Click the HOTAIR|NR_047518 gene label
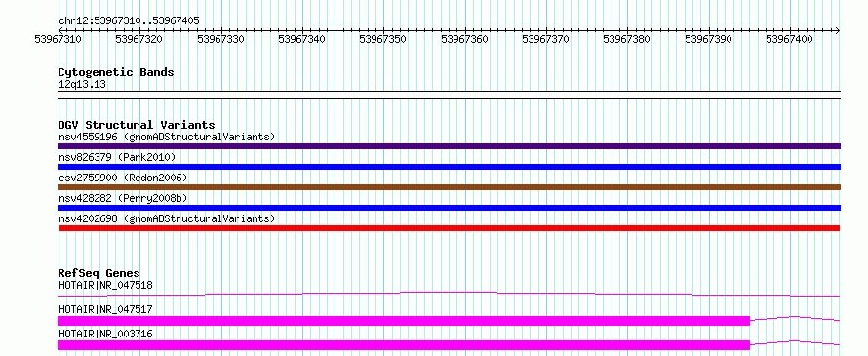The height and width of the screenshot is (356, 868). click(105, 285)
